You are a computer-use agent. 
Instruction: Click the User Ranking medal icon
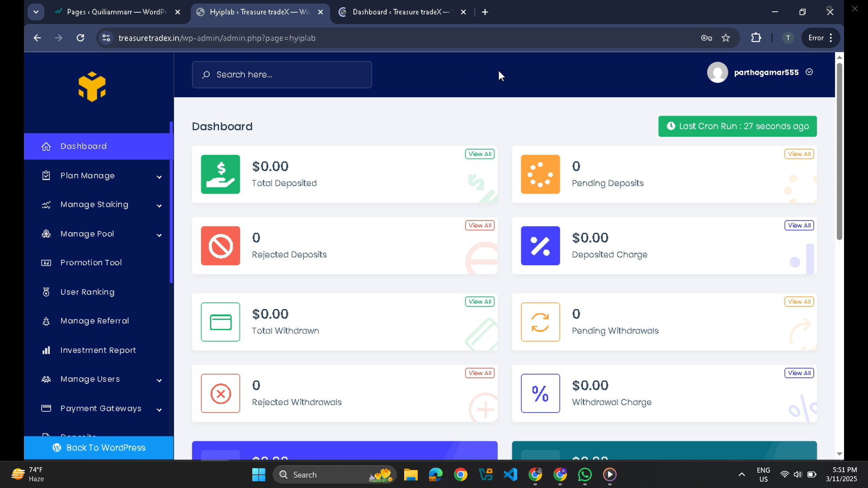click(47, 292)
